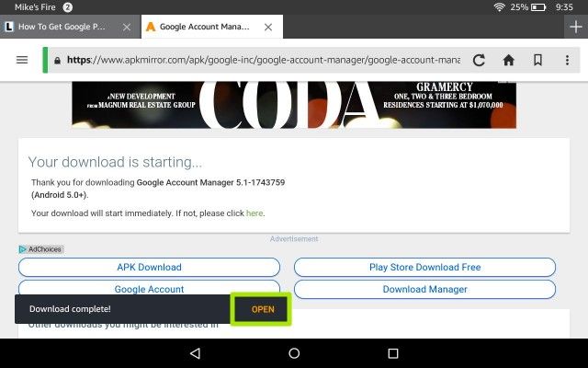
Task: Click the 'Download Manager' ad button
Action: pos(424,289)
